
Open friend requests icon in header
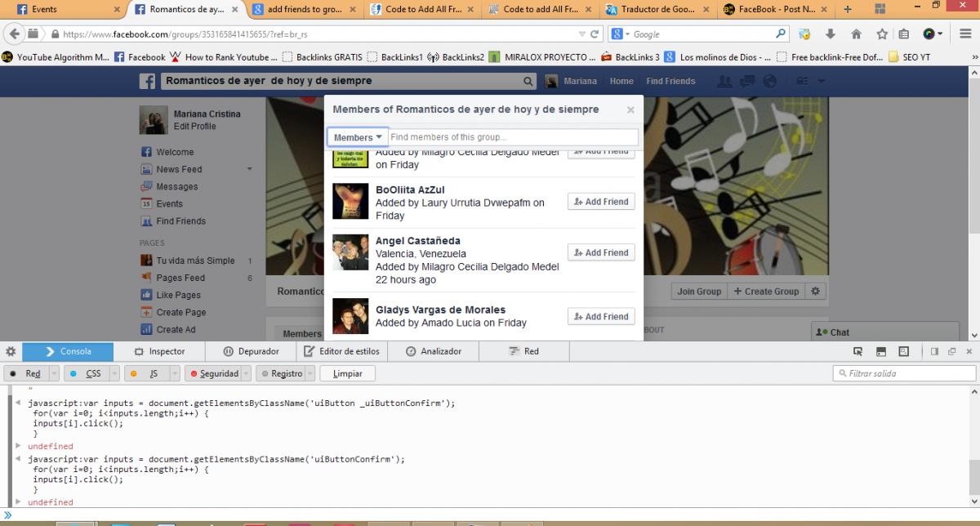(724, 81)
